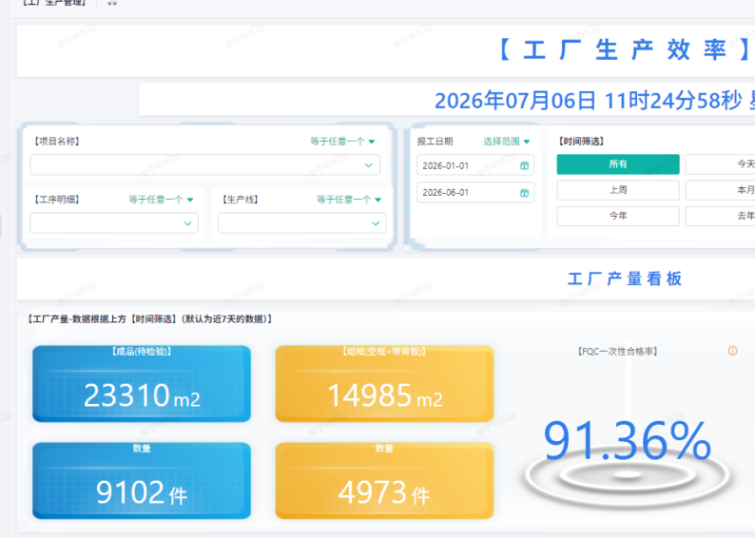Select the 所有 time filter

(618, 164)
